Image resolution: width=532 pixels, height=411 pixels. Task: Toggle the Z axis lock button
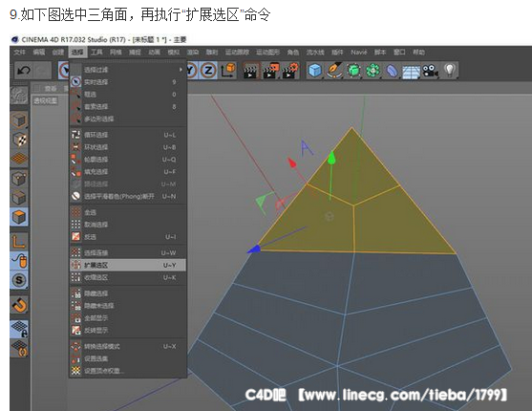[208, 71]
